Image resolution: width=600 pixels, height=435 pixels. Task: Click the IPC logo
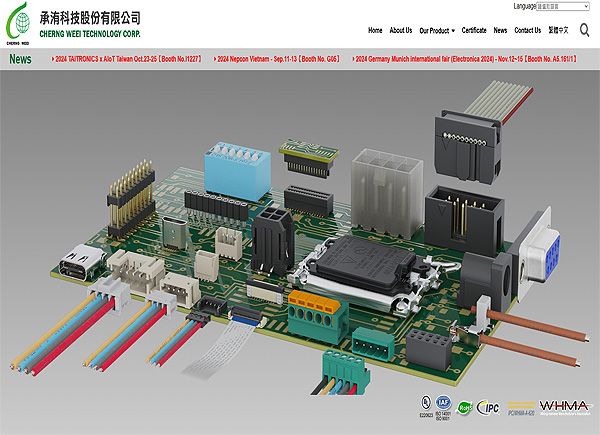(489, 407)
